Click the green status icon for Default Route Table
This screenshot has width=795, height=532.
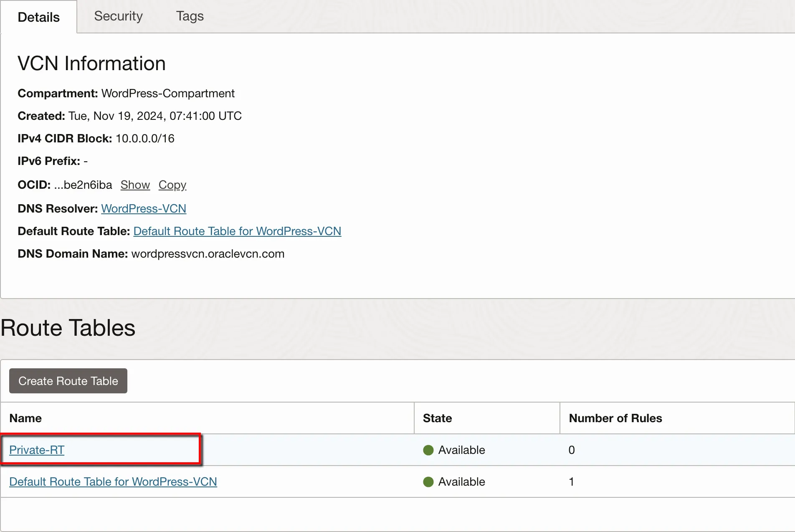point(428,482)
